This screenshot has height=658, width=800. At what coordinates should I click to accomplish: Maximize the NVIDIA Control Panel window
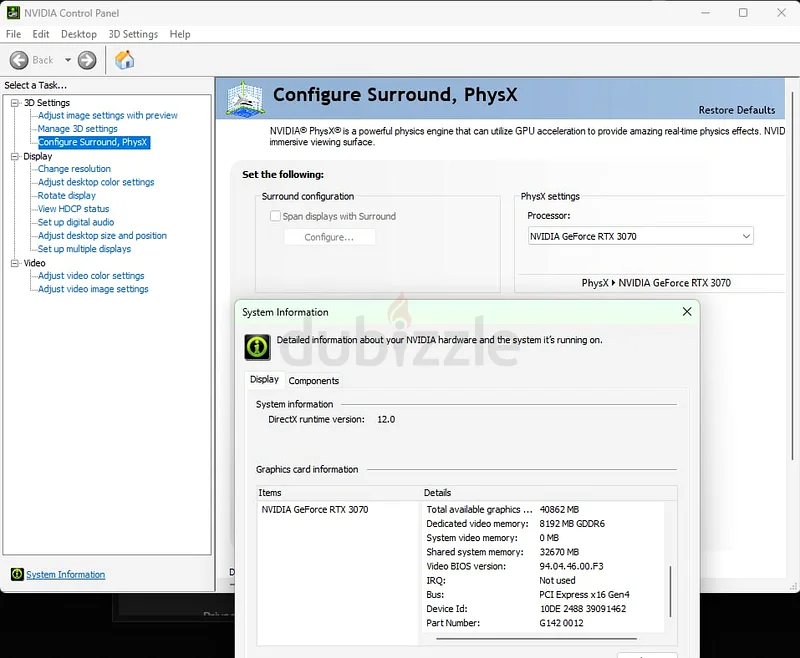click(x=743, y=13)
